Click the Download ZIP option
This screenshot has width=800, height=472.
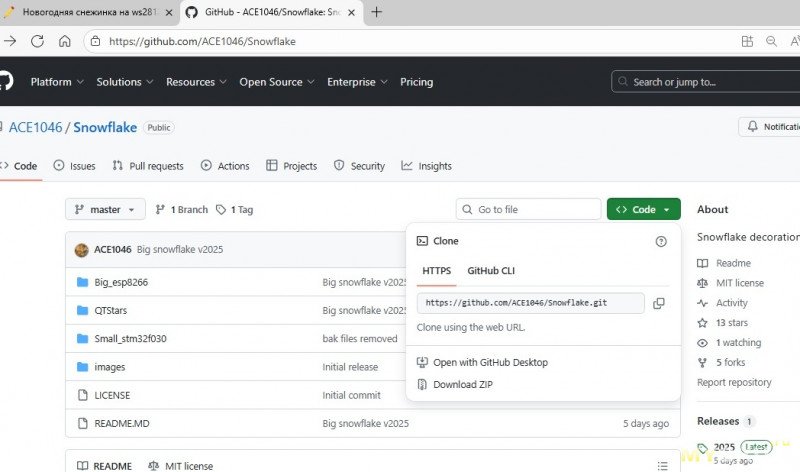pos(462,384)
